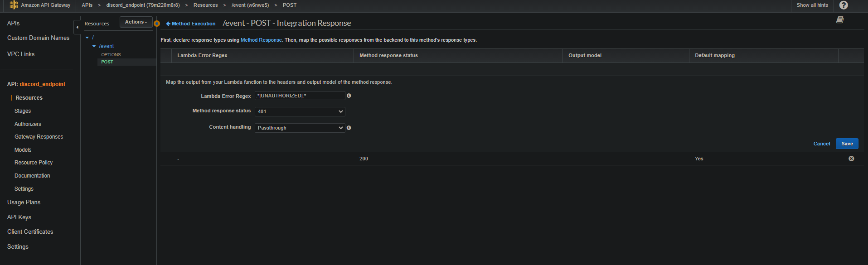Image resolution: width=868 pixels, height=265 pixels.
Task: Open APIs in the left sidebar
Action: pyautogui.click(x=13, y=23)
